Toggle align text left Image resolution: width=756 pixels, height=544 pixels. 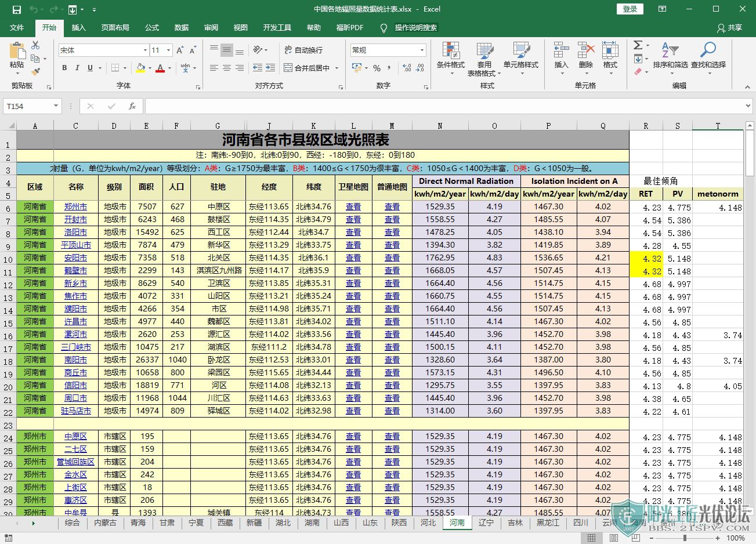(214, 68)
